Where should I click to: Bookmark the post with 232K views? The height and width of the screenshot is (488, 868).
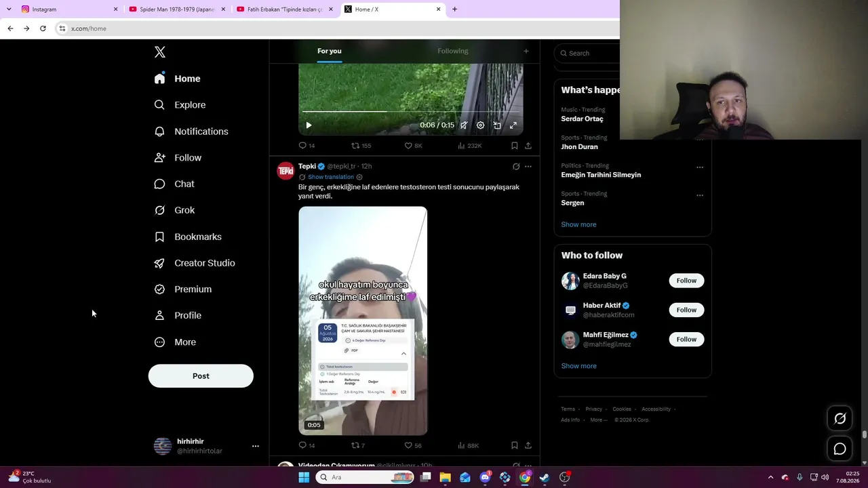click(x=515, y=146)
